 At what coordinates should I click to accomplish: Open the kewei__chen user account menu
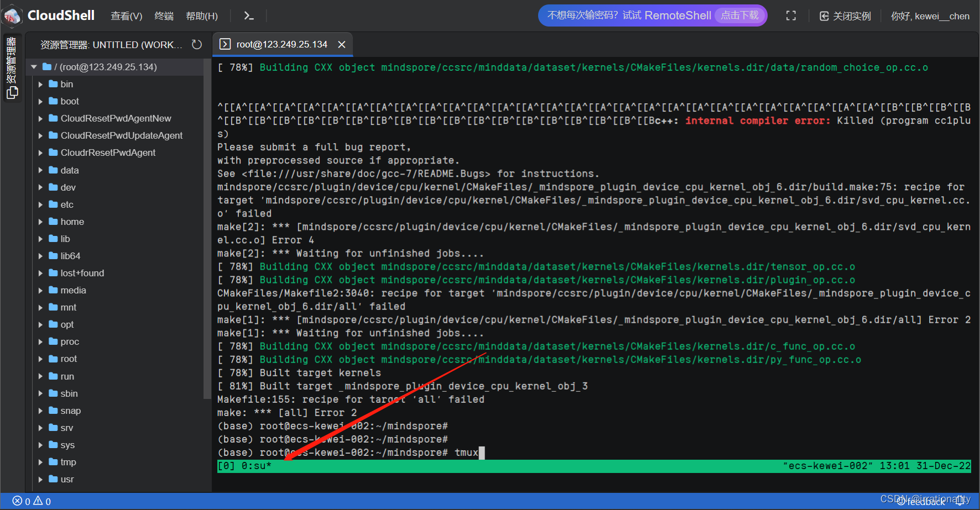point(930,16)
